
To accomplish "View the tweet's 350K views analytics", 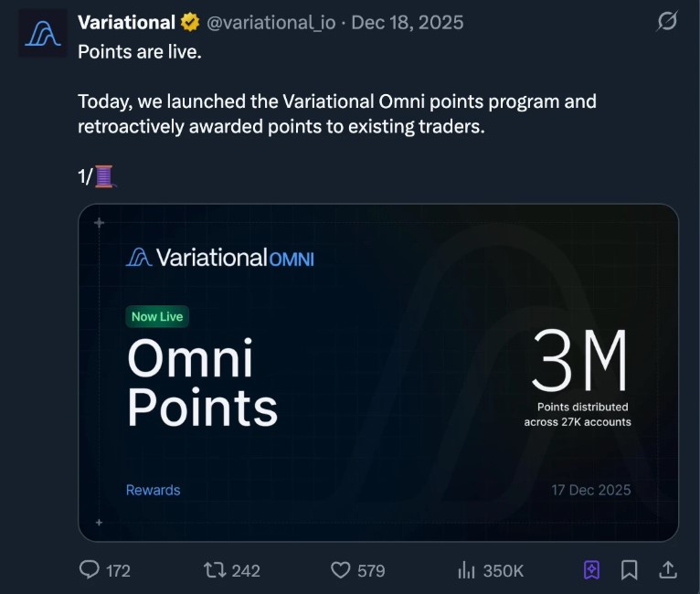I will (x=490, y=570).
